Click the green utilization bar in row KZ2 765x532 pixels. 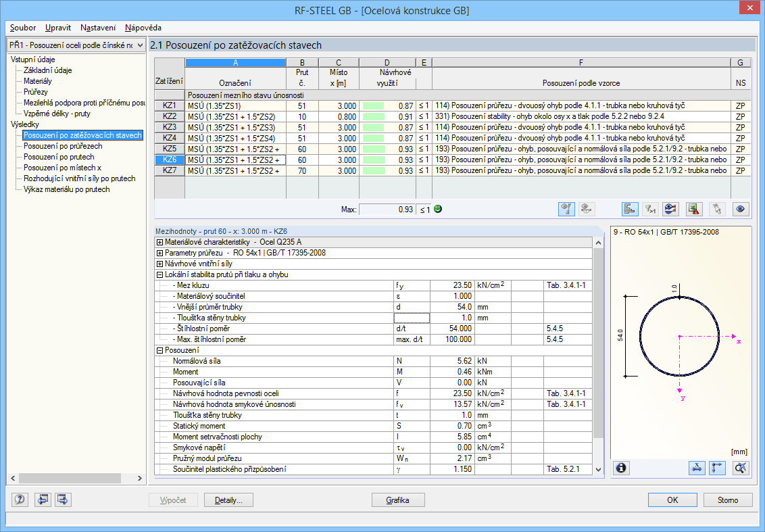coord(374,116)
